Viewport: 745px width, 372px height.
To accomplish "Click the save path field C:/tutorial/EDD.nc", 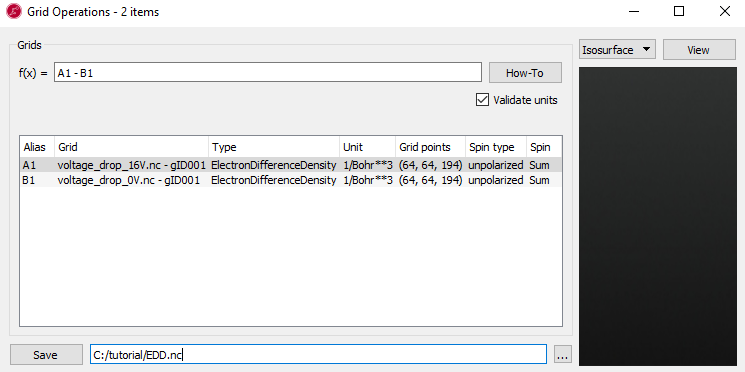I will pyautogui.click(x=318, y=355).
